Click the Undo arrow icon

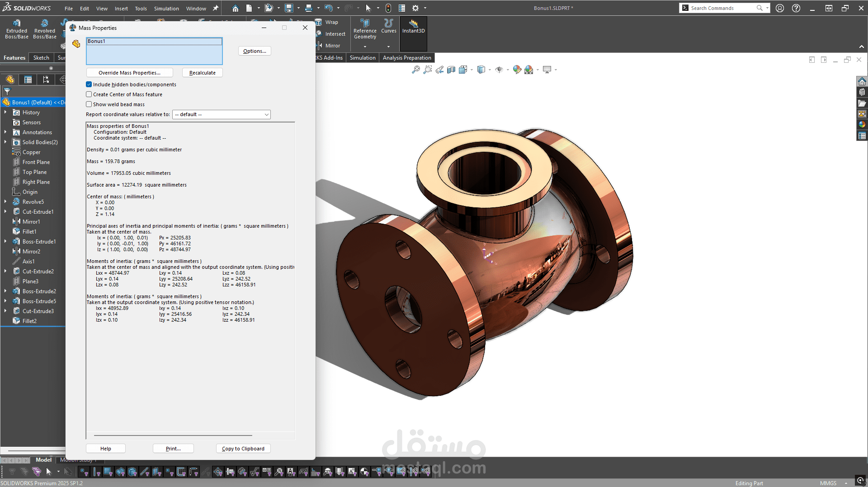(x=329, y=8)
